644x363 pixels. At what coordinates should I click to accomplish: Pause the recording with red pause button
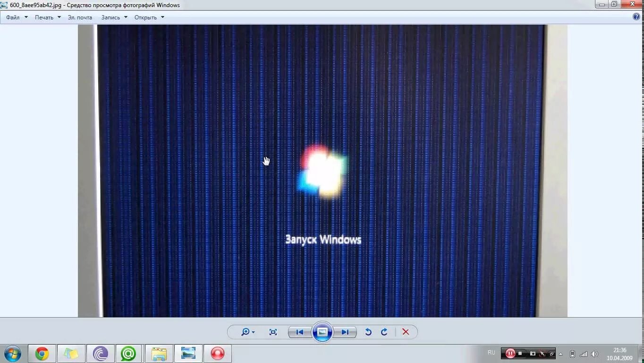pyautogui.click(x=510, y=354)
